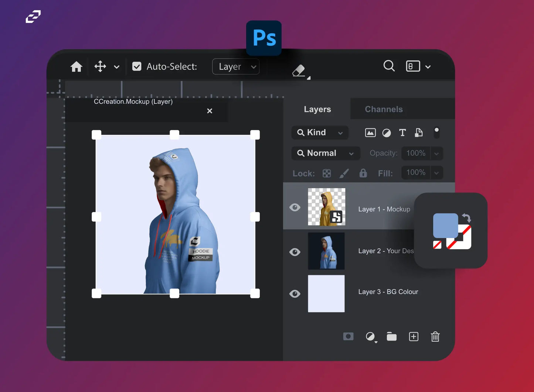Filter layers by type layers (T icon)
This screenshot has width=534, height=392.
[402, 133]
